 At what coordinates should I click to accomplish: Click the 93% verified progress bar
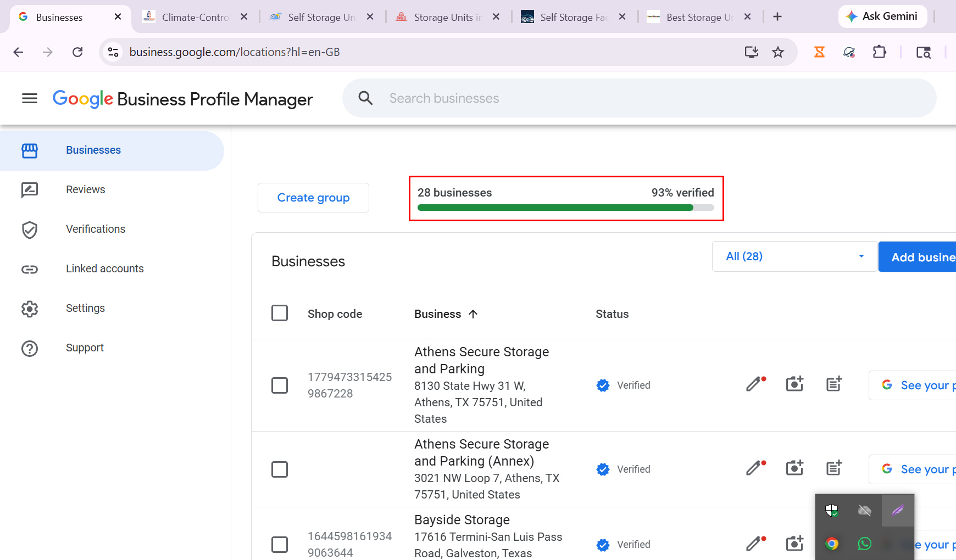(566, 208)
